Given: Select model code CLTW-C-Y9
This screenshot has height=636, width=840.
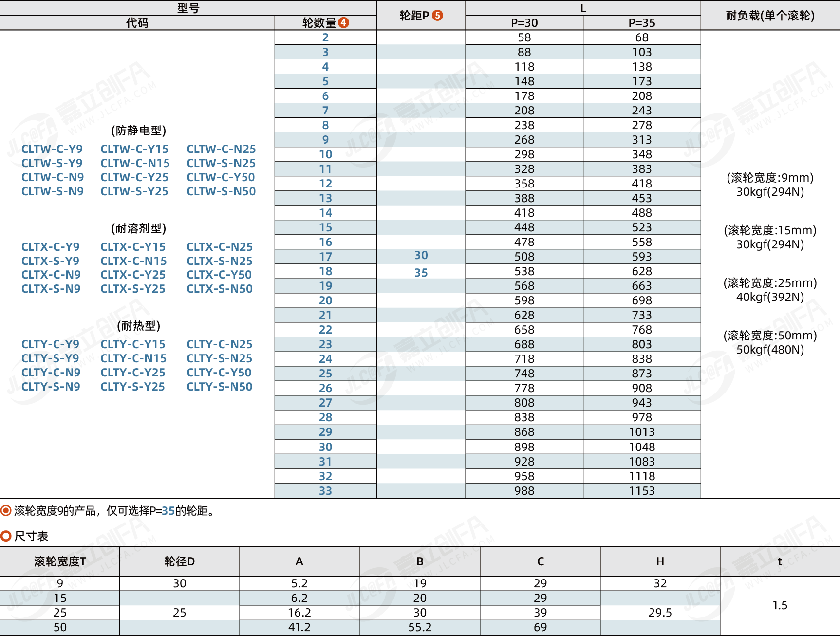Looking at the screenshot, I should [x=52, y=149].
